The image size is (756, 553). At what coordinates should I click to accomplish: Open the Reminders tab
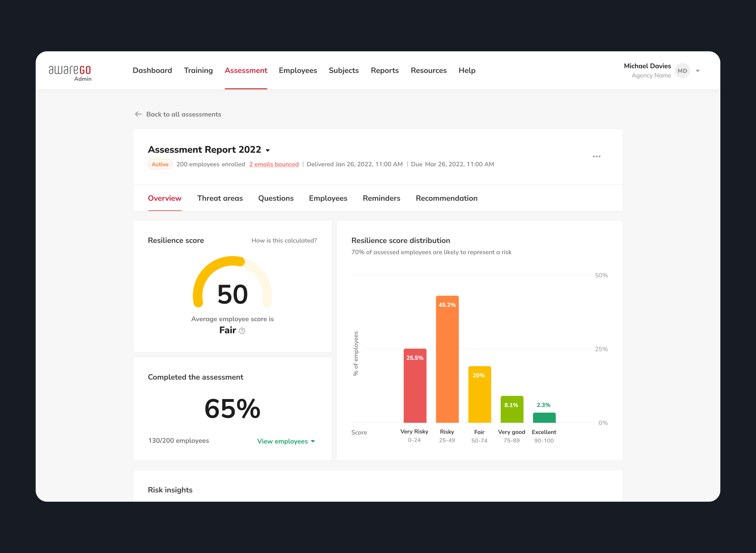[x=381, y=198]
